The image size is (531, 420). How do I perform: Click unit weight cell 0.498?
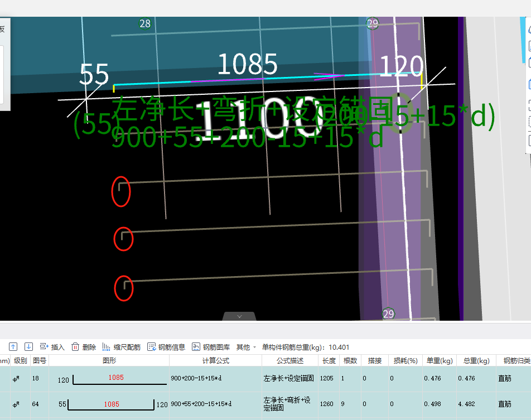point(440,404)
